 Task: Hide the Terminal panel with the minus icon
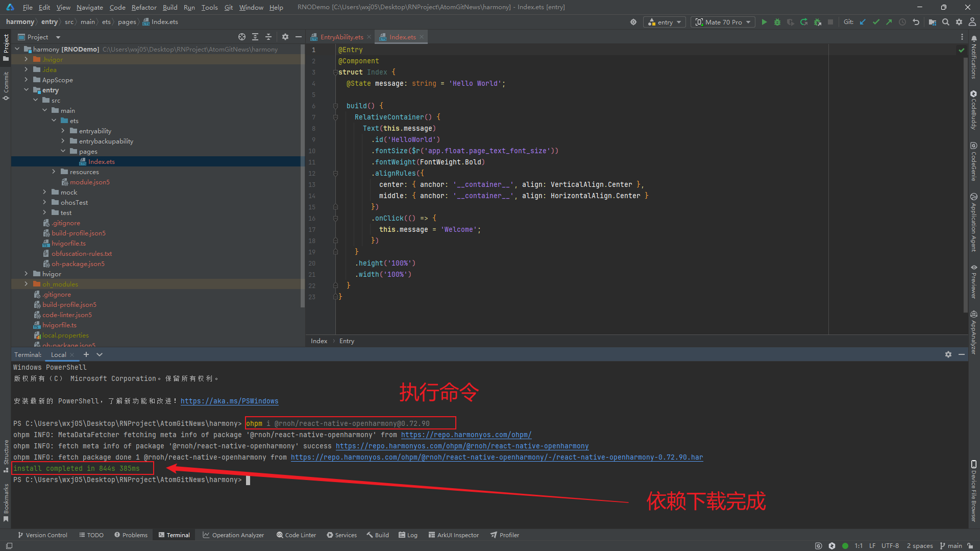point(962,354)
